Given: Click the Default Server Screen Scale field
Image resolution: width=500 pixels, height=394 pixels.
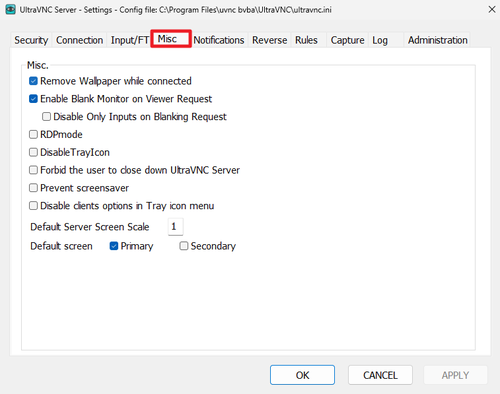Looking at the screenshot, I should (176, 227).
